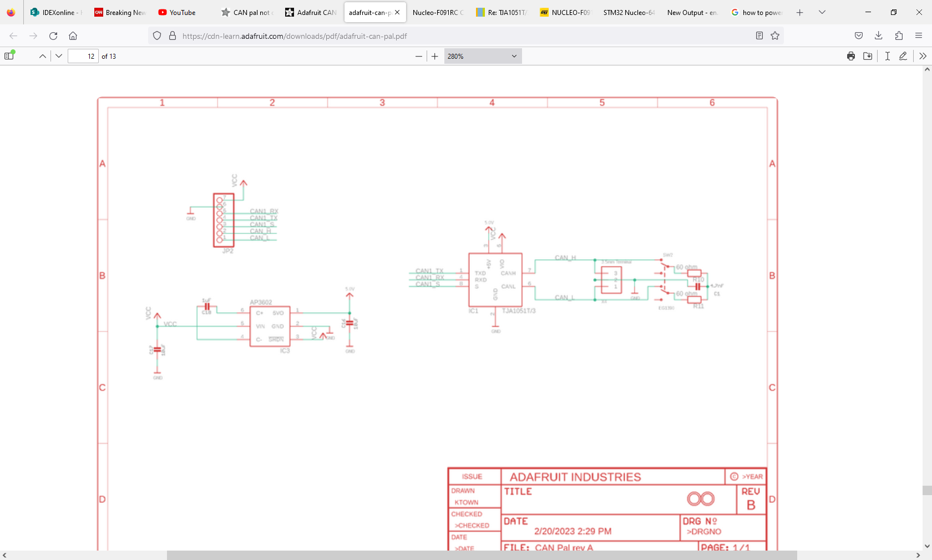
Task: Bookmark this page with the star icon
Action: [774, 35]
